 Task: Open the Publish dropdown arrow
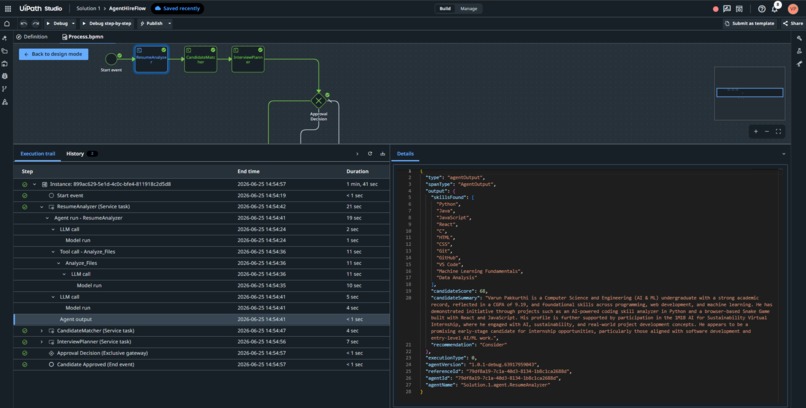coord(169,24)
